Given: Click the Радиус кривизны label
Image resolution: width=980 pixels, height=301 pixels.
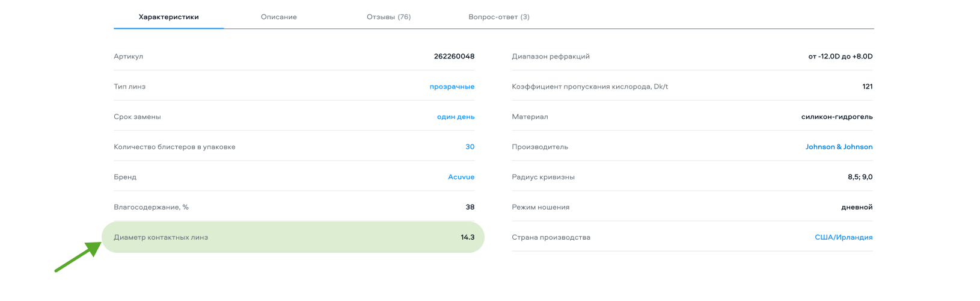Looking at the screenshot, I should coord(543,177).
